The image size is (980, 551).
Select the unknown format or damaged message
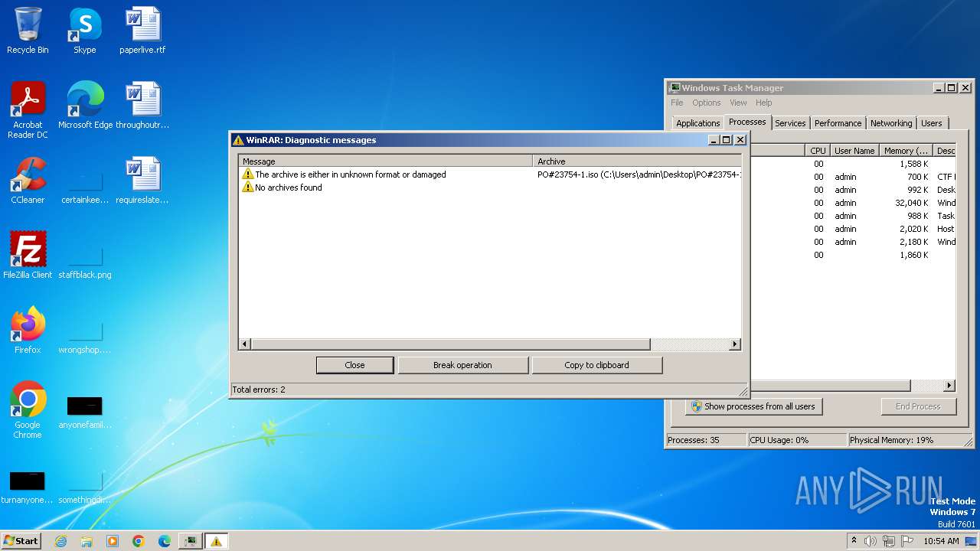(490, 174)
